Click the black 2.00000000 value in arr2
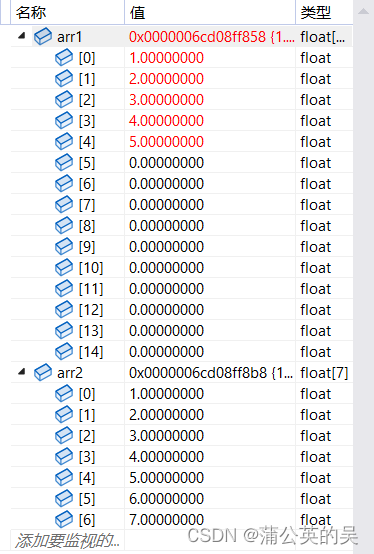Screen dimensions: 374x554 click(166, 414)
